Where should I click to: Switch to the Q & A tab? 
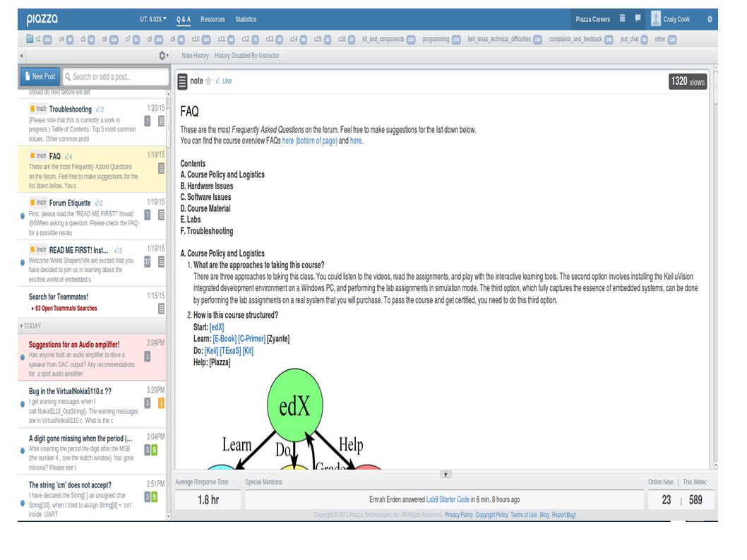coord(184,19)
